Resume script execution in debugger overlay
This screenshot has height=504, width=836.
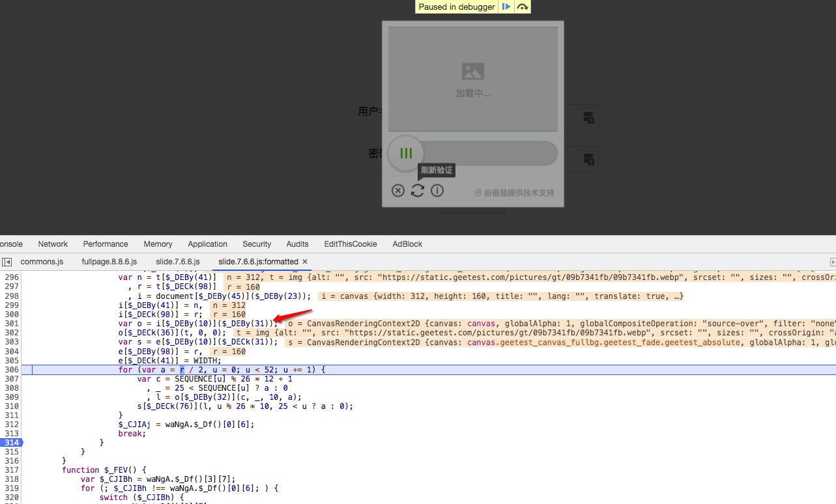click(506, 7)
